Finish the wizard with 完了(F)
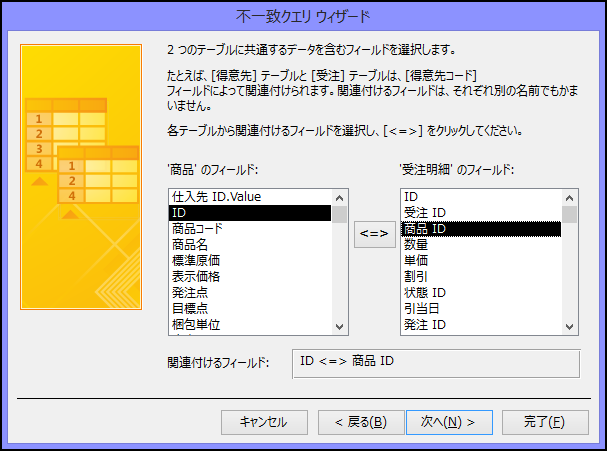607x451 pixels. click(x=545, y=422)
